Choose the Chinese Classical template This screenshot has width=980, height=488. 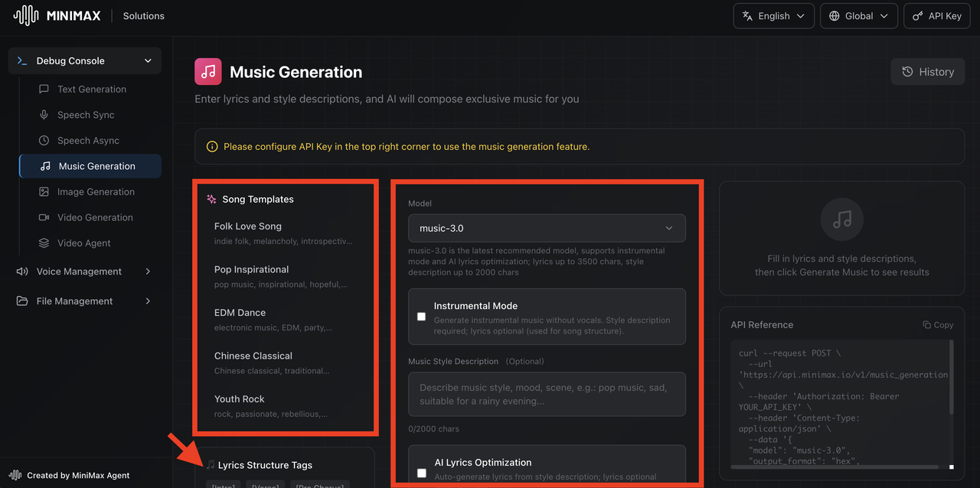[x=284, y=363]
